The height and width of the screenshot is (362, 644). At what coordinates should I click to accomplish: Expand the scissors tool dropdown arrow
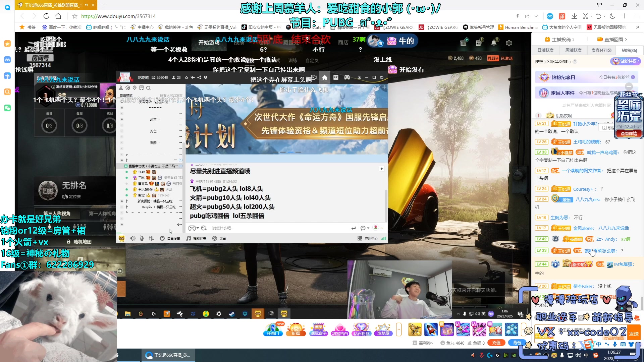(x=591, y=16)
